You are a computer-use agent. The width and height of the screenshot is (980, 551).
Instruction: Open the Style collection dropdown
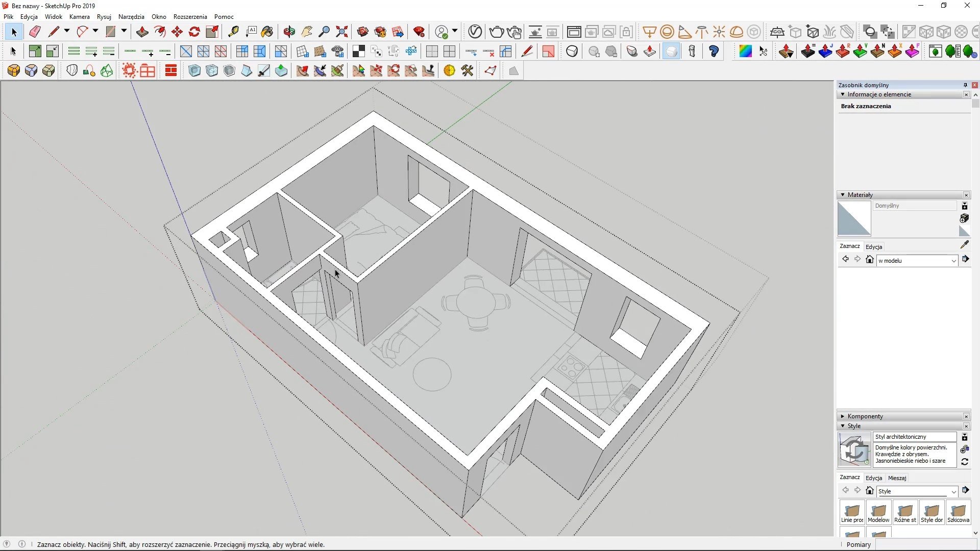click(953, 491)
